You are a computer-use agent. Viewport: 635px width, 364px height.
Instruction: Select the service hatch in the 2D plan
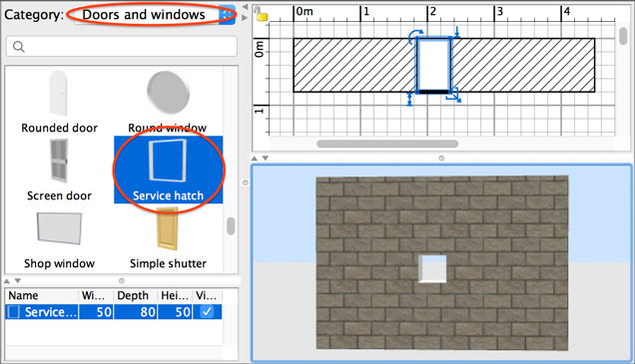coord(433,65)
